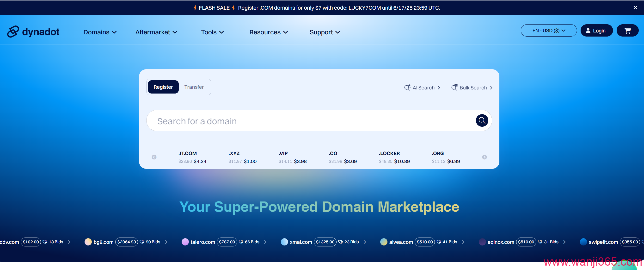Open AI Search link
The width and height of the screenshot is (644, 270).
click(422, 88)
